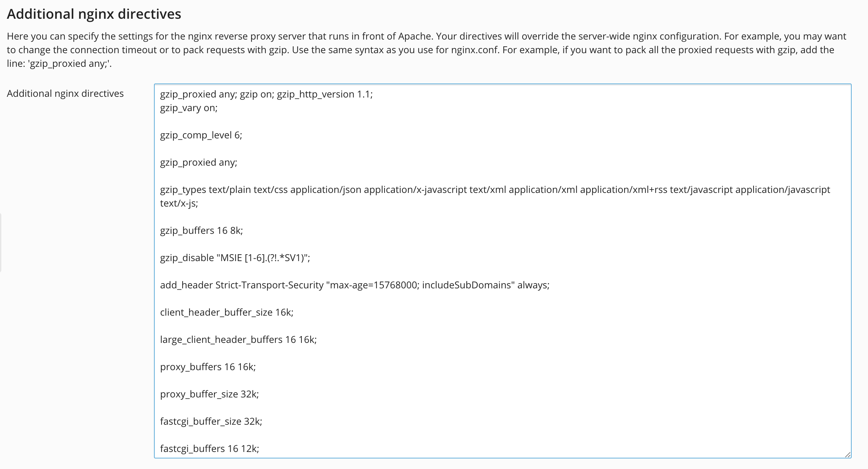868x469 pixels.
Task: Click the description paragraph about nginx reverse proxy
Action: [x=426, y=50]
